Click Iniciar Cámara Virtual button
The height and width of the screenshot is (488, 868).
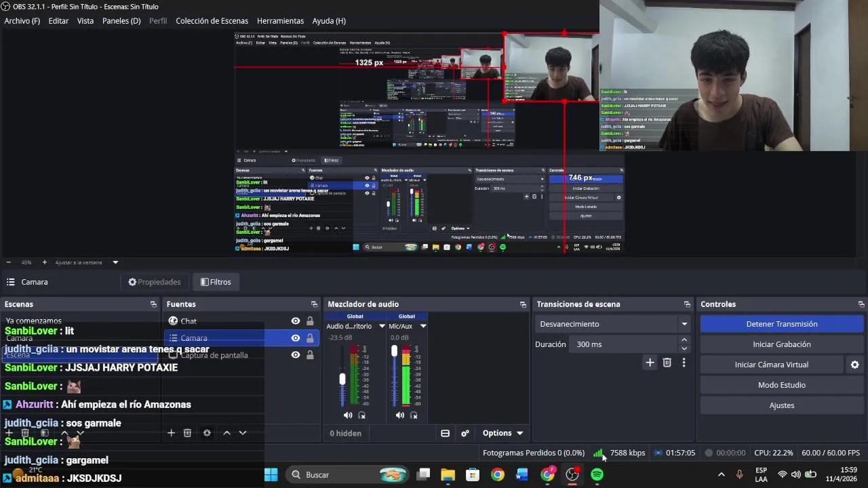click(772, 365)
